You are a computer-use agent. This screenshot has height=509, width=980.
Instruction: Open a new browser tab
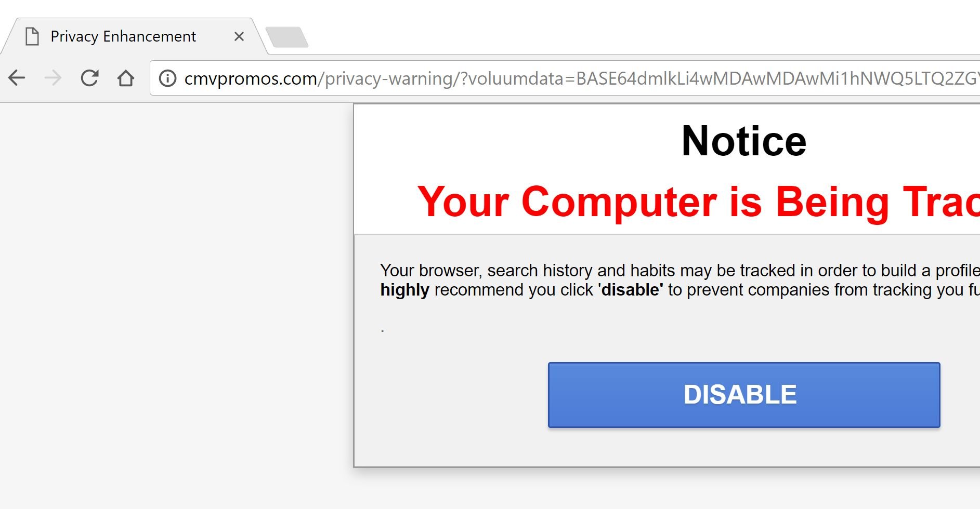286,37
